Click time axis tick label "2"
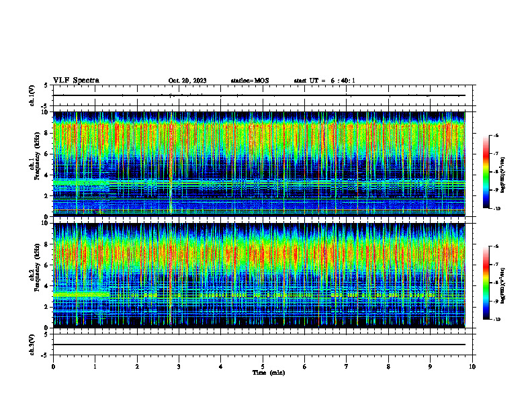 coord(137,367)
